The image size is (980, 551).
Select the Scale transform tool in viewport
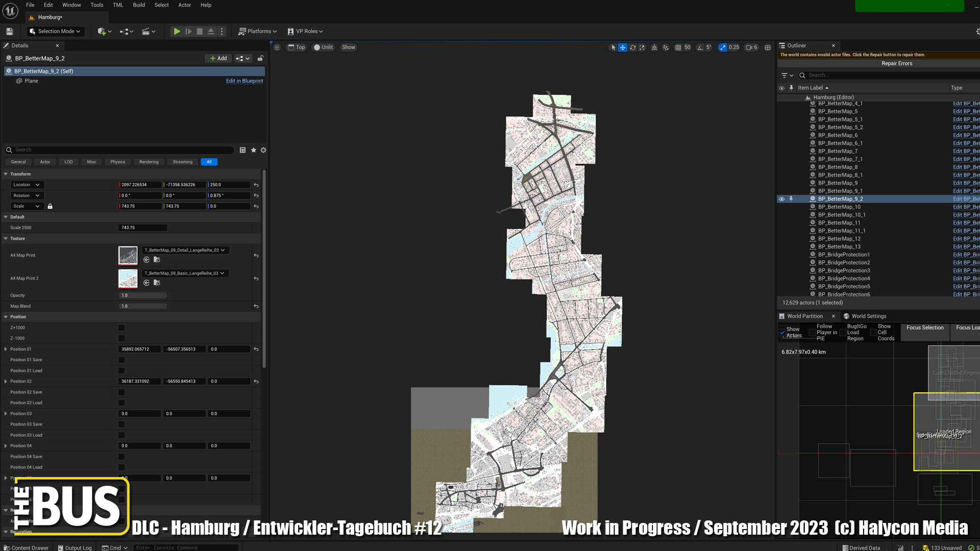coord(642,47)
